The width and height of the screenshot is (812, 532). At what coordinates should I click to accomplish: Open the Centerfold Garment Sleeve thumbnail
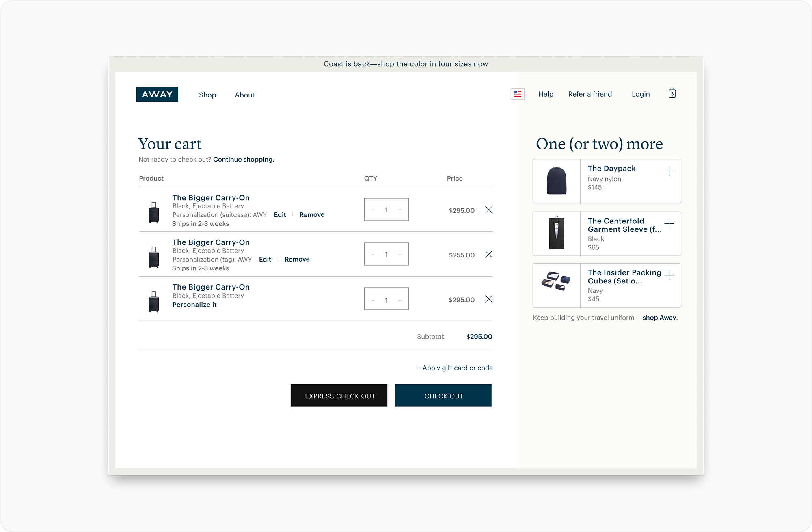tap(557, 233)
